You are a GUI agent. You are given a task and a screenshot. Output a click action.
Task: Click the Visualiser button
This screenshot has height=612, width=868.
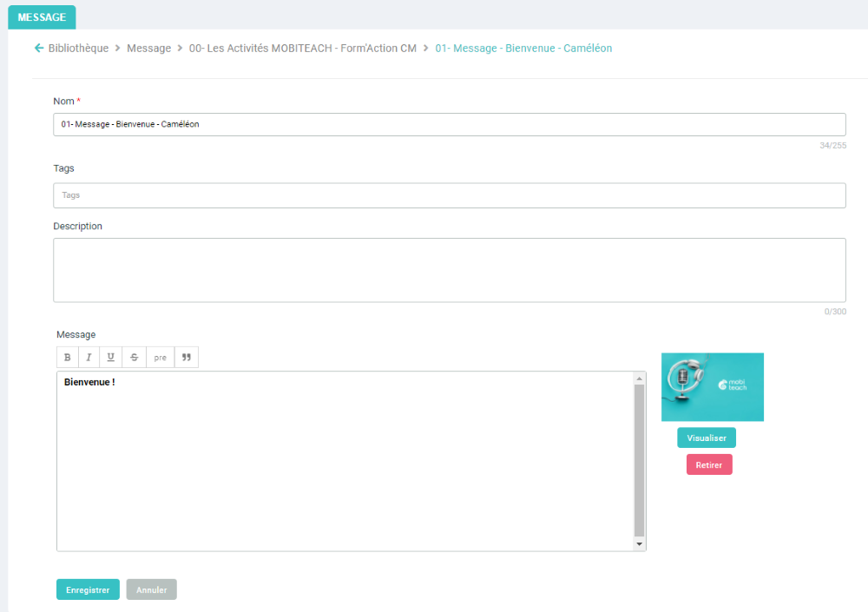pyautogui.click(x=707, y=438)
